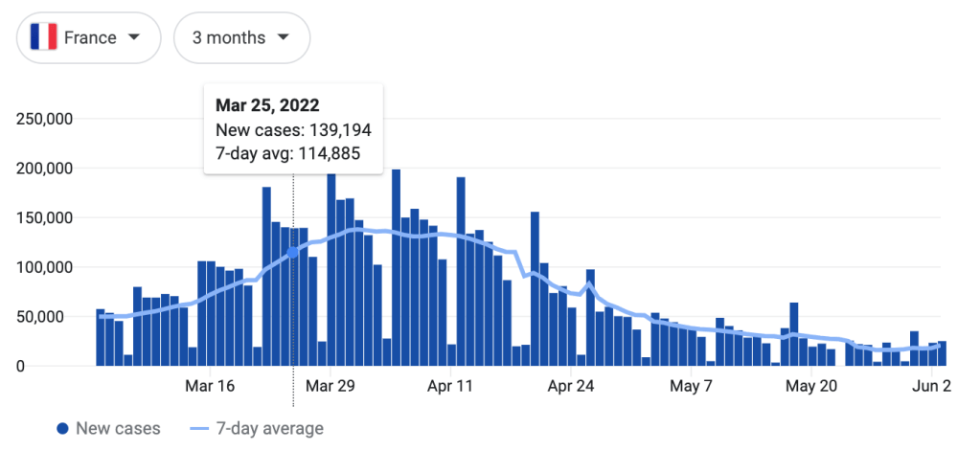Expand the France country dropdown arrow
980x451 pixels.
coord(134,38)
